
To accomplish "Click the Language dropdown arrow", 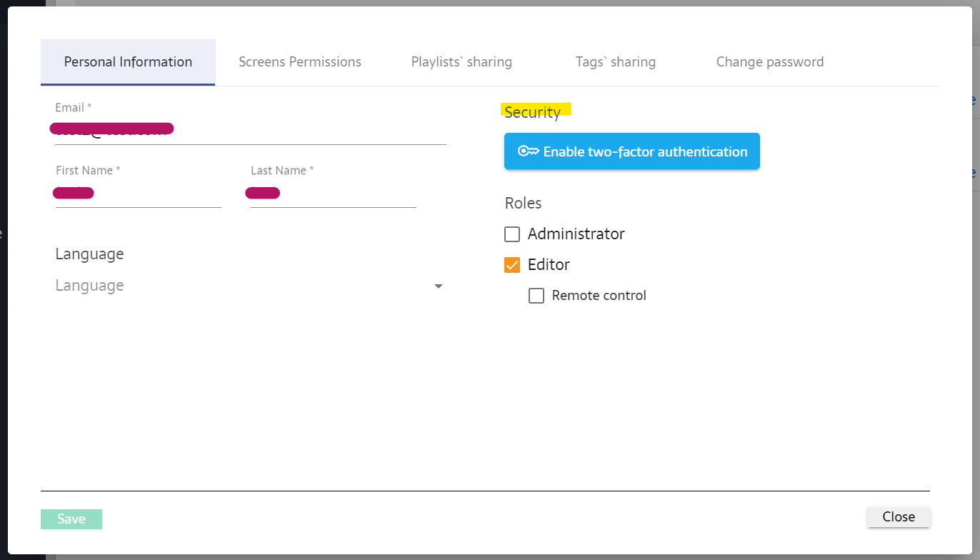I will (x=438, y=286).
